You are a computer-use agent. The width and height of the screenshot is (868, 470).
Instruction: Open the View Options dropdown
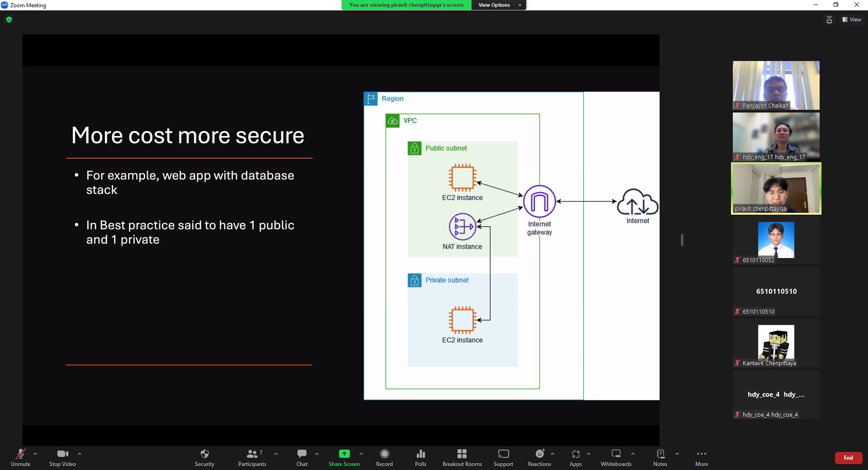click(x=499, y=5)
